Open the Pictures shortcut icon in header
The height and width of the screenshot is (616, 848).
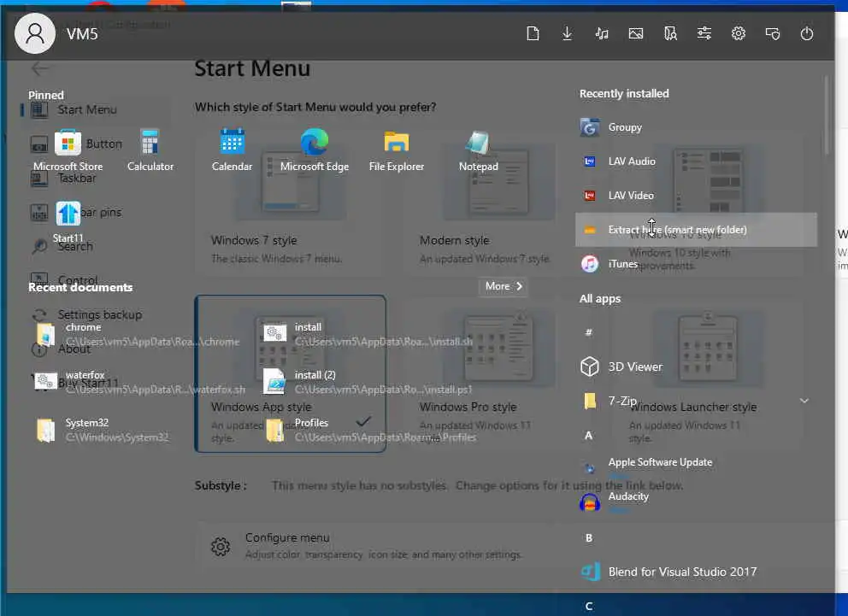(635, 33)
